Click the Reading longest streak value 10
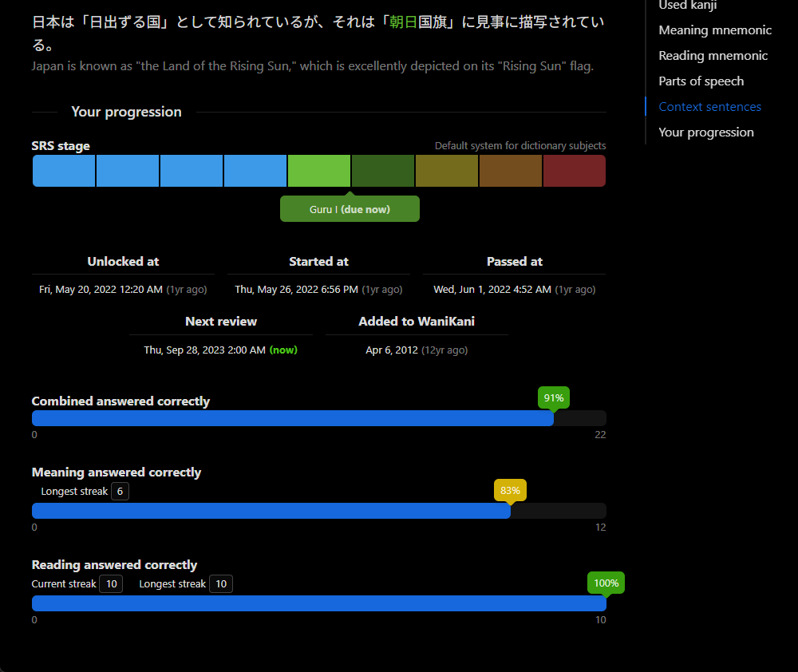 (221, 584)
